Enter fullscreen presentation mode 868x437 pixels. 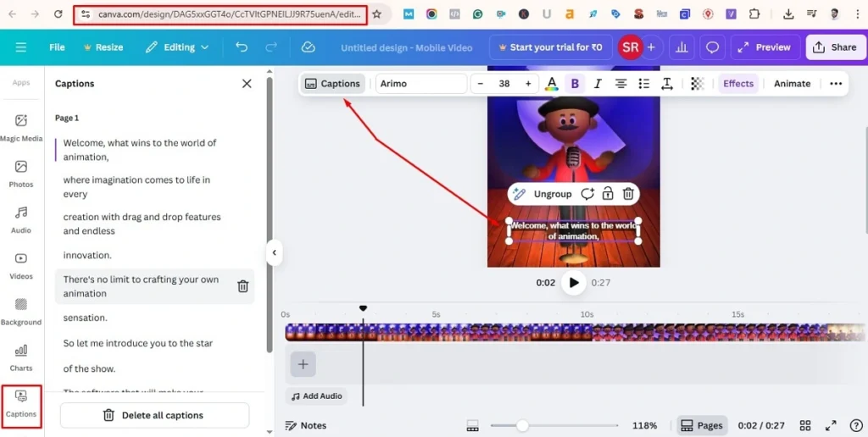[831, 425]
